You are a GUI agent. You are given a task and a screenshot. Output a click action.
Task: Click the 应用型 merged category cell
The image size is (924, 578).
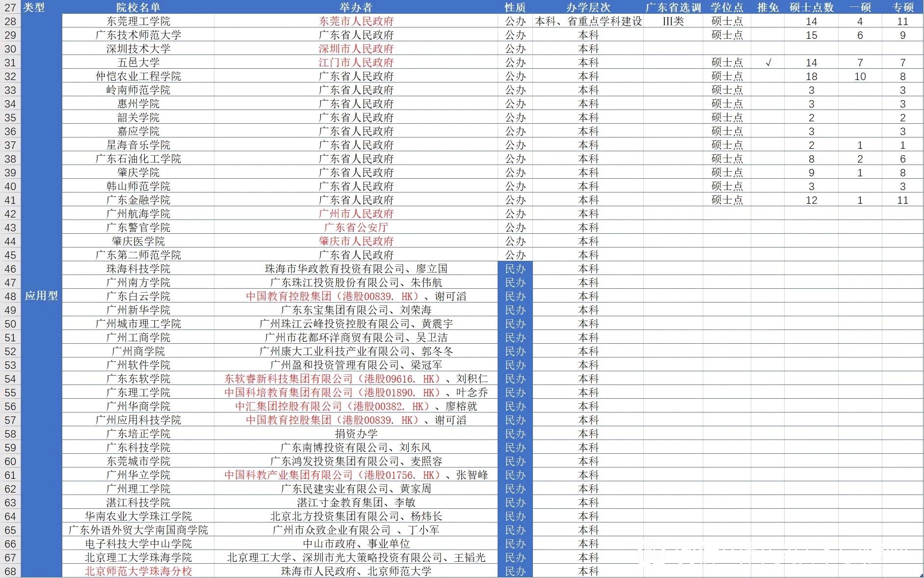42,296
